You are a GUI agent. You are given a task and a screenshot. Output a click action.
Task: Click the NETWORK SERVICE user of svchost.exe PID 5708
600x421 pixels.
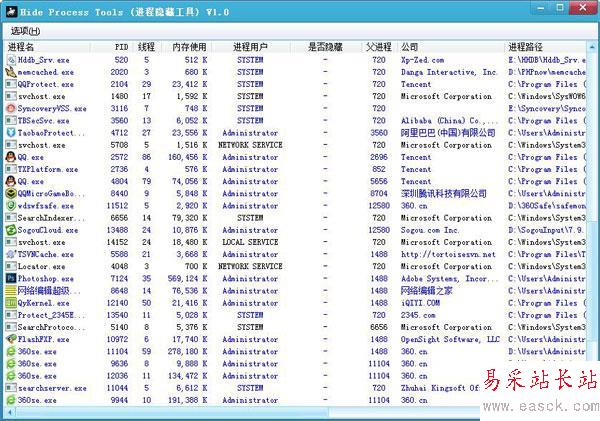click(x=250, y=145)
